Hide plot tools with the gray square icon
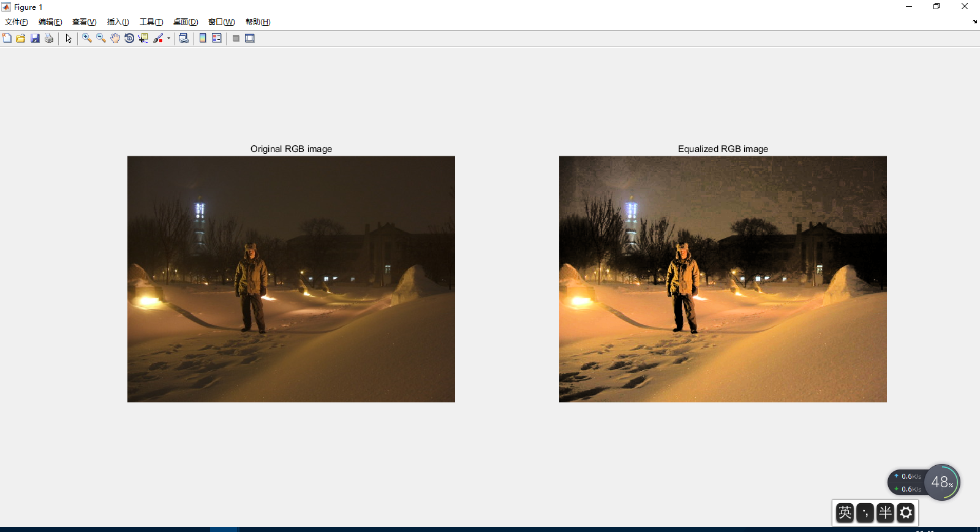Screen dimensions: 980x532 (236, 38)
